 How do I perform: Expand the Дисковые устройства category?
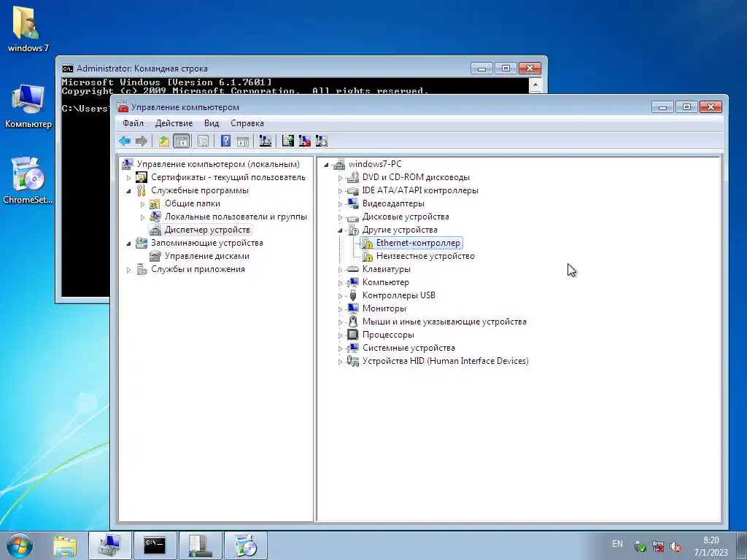pos(340,217)
